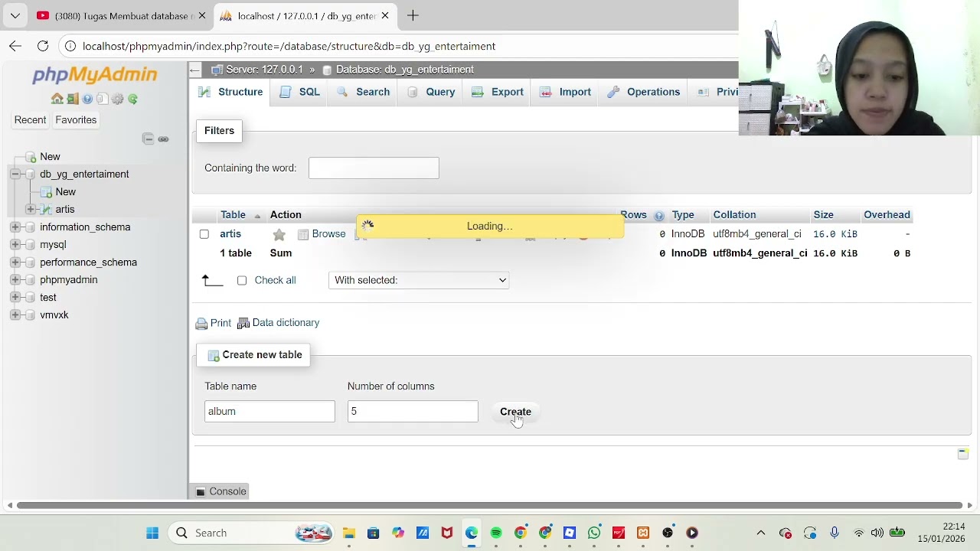Open the Browse link for artis
Screen dimensions: 980x551
322,234
